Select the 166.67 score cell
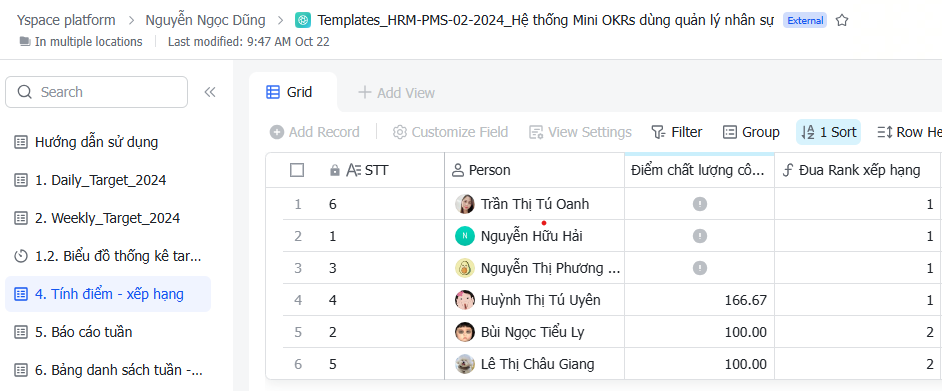This screenshot has height=391, width=942. click(x=699, y=300)
